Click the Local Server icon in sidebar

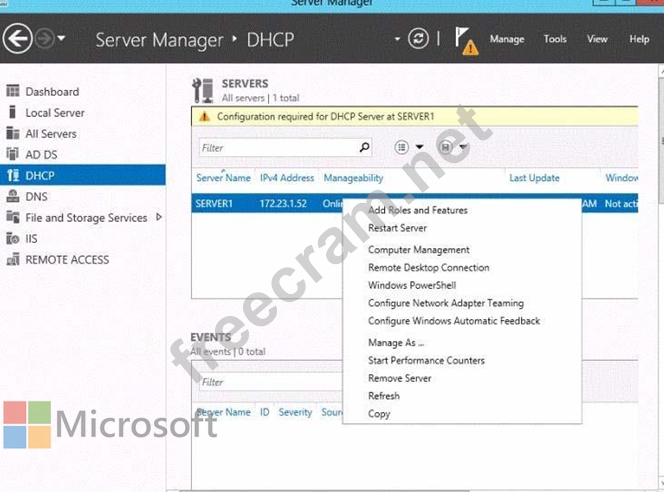coord(13,112)
